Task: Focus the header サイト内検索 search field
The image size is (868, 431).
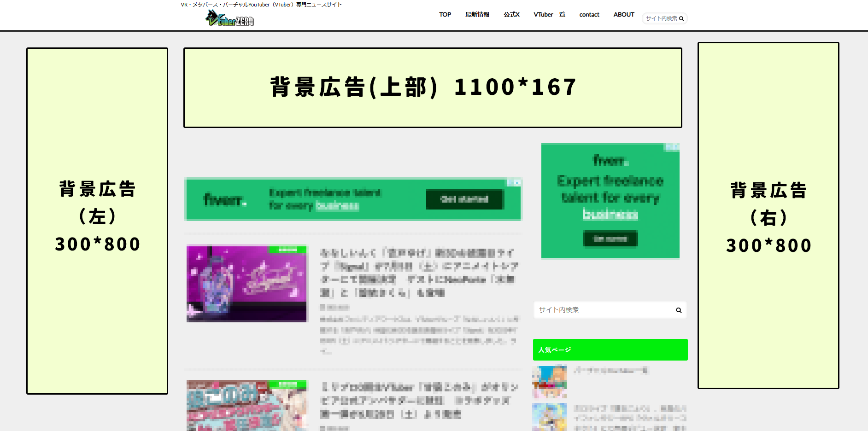Action: [x=661, y=19]
